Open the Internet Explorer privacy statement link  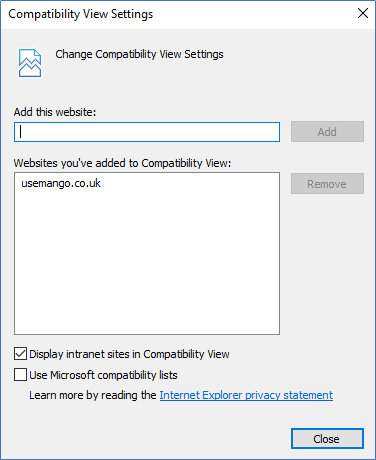[246, 395]
